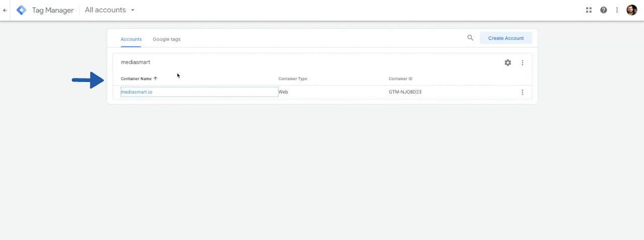Open the Google apps grid icon
644x240 pixels.
click(x=589, y=10)
